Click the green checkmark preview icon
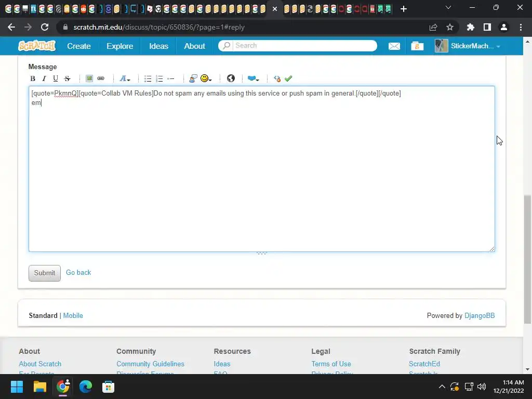Viewport: 532px width, 399px height. 288,78
